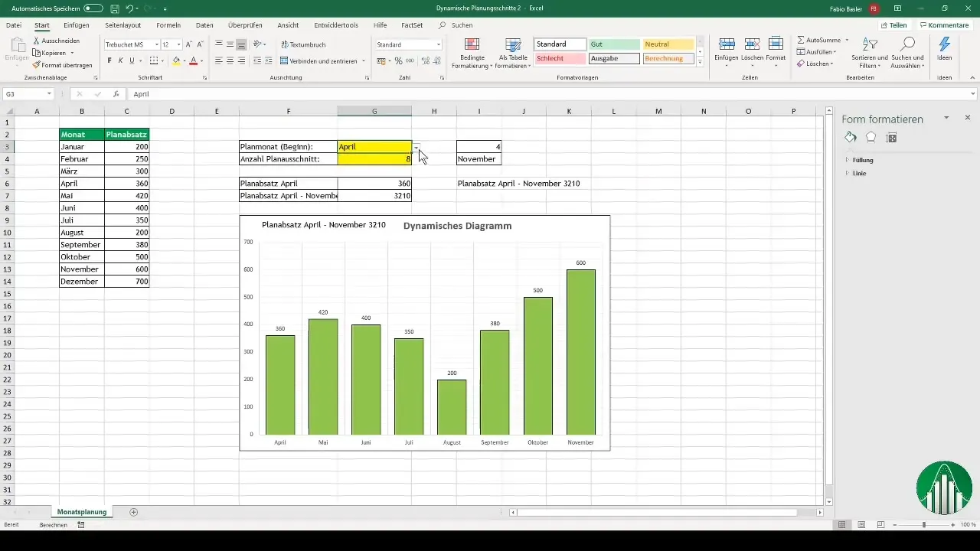Open the Planmonat dropdown arrow beside April
The image size is (980, 551).
pyautogui.click(x=416, y=147)
